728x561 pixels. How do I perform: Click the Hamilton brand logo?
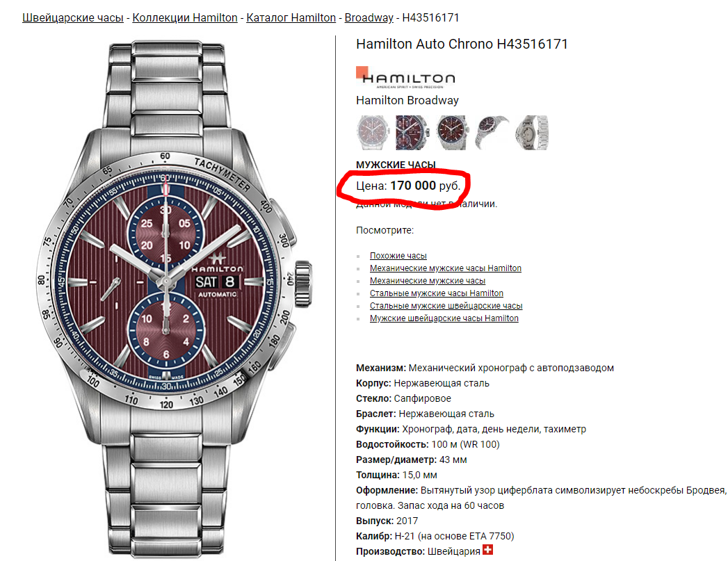[405, 77]
